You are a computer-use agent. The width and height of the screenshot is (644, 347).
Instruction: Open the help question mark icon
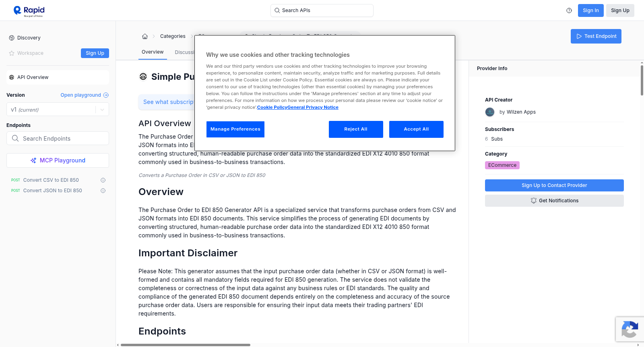[x=569, y=10]
